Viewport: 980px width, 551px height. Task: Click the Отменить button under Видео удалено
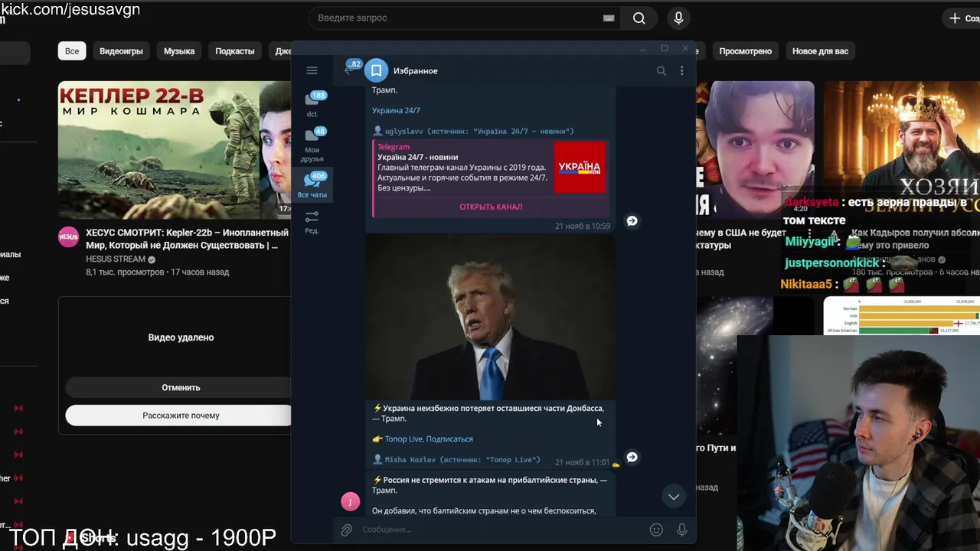tap(181, 388)
